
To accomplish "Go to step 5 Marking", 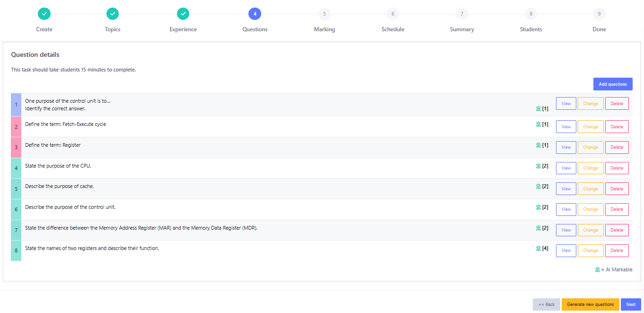I will (x=324, y=14).
